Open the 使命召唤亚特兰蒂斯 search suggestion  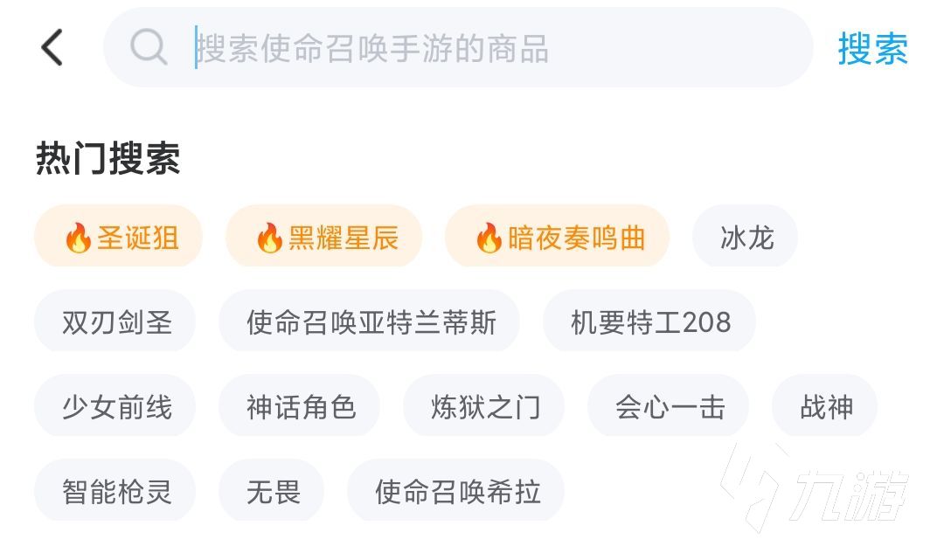click(x=370, y=321)
